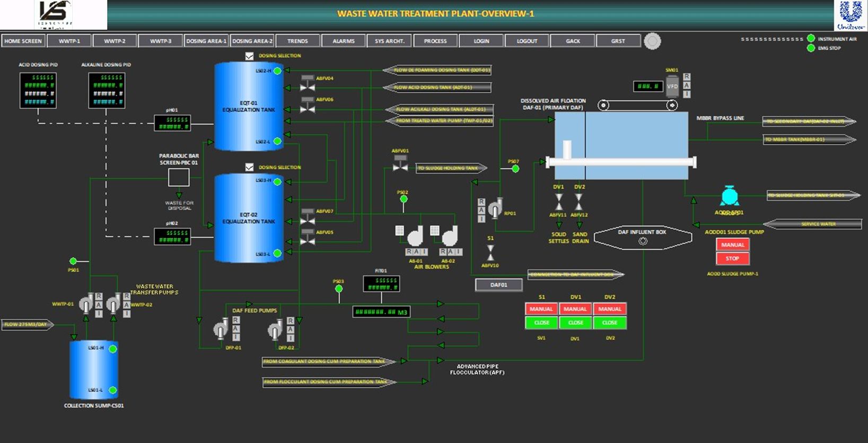Select the AB-01 air blower icon
The width and height of the screenshot is (868, 443).
pyautogui.click(x=415, y=236)
